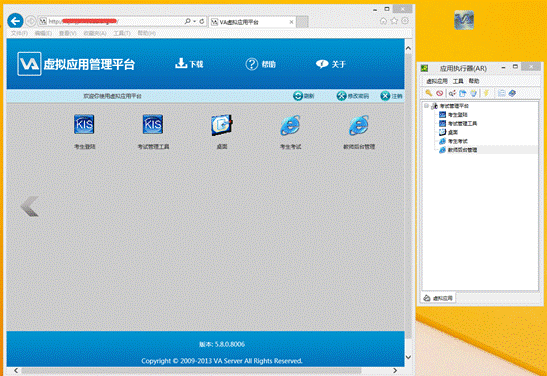Click the browser forward arrow button
The image size is (547, 376).
(x=31, y=22)
